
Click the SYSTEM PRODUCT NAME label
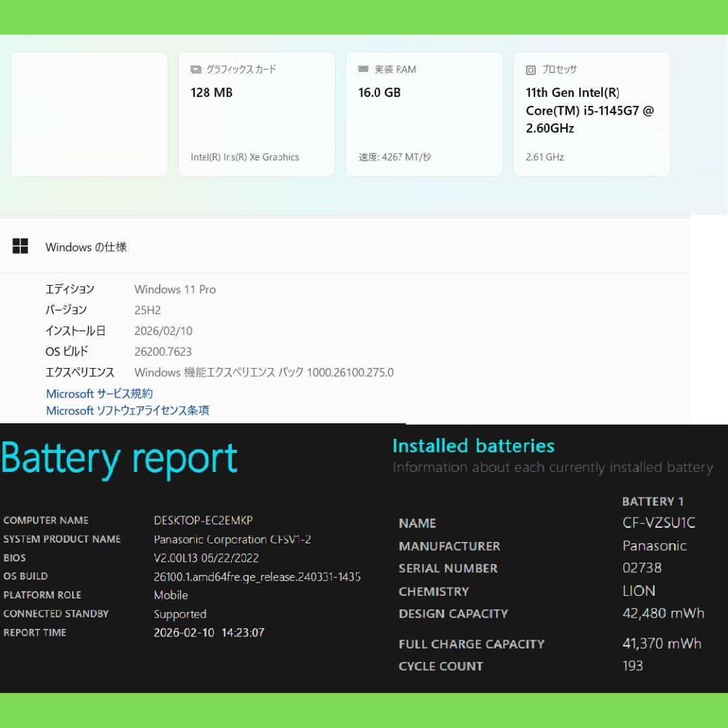point(62,539)
